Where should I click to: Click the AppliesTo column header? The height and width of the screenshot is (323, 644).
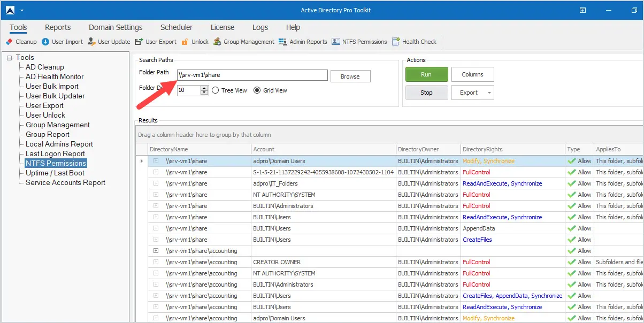tap(618, 149)
